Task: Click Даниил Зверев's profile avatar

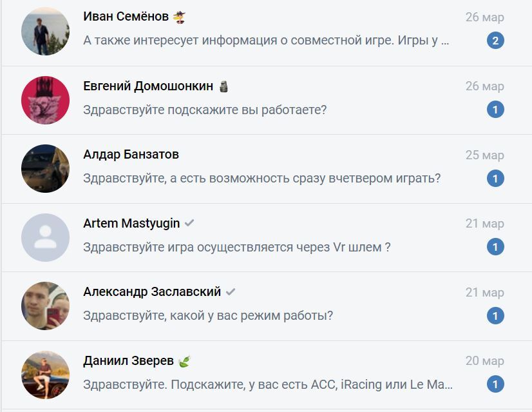Action: coord(45,375)
